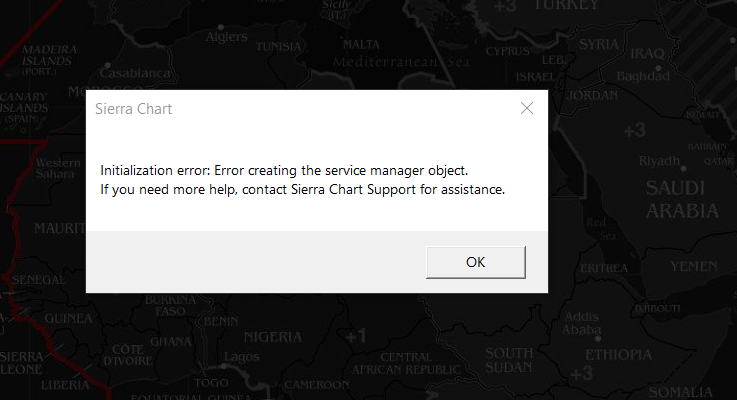Click the Ethiopia country label
The image size is (737, 400).
(619, 355)
